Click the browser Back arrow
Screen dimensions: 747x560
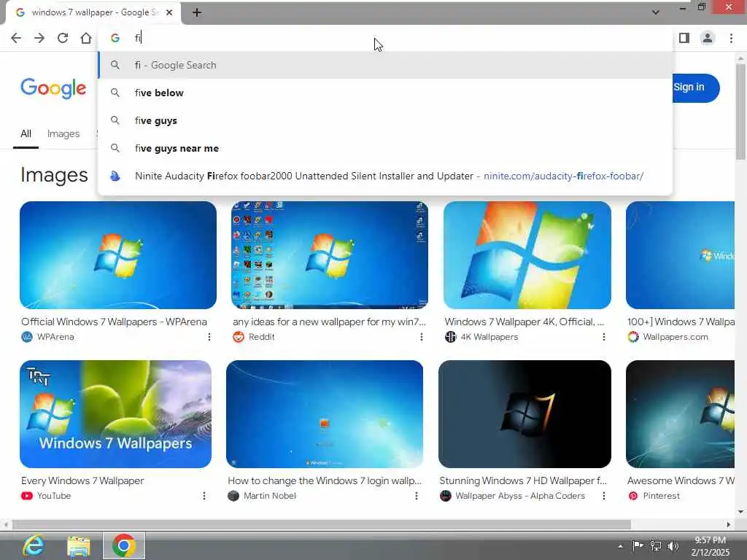click(x=16, y=38)
